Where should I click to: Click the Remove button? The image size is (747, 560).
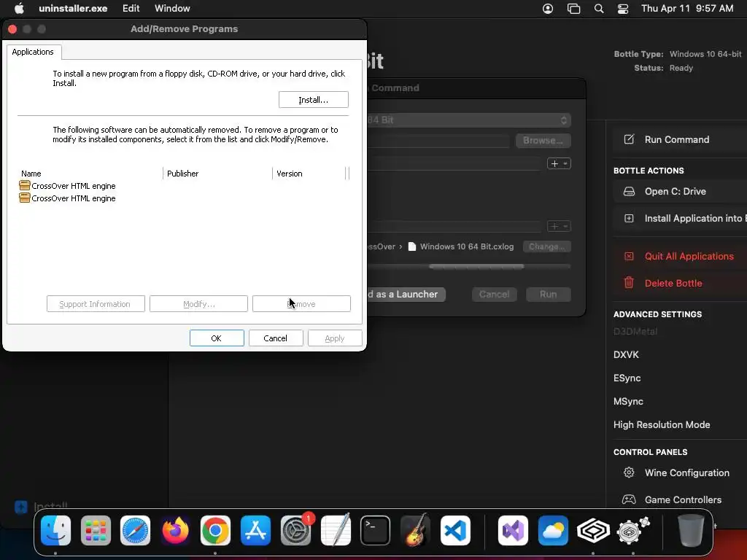tap(301, 304)
